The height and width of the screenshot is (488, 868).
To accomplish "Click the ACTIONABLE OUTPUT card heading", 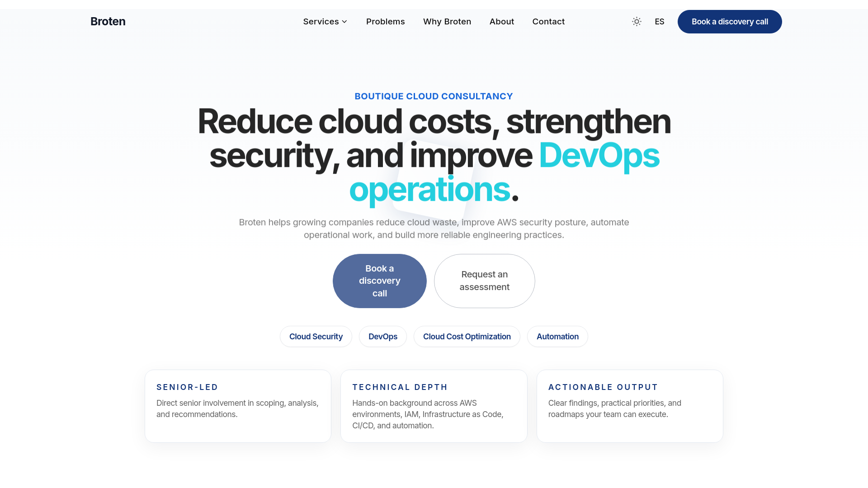I will point(603,387).
